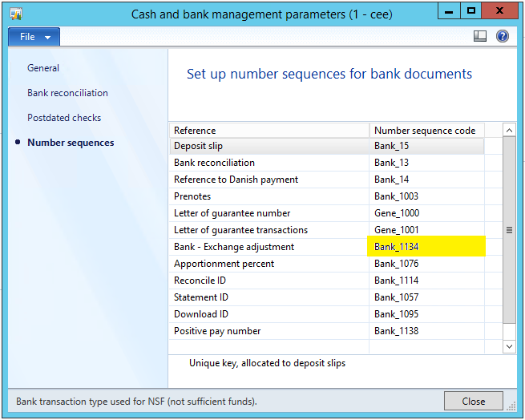Viewport: 525px width, 420px height.
Task: Select the Deposit slip row
Action: pos(269,146)
